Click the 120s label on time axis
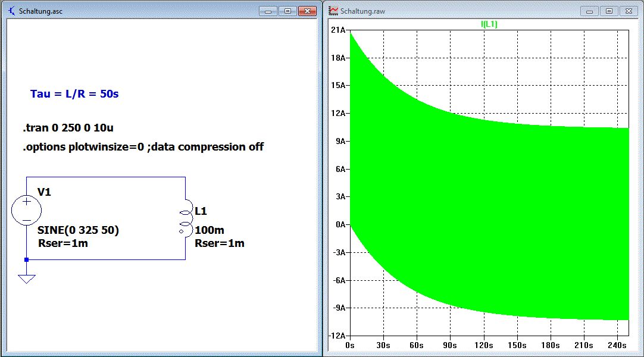 (484, 345)
